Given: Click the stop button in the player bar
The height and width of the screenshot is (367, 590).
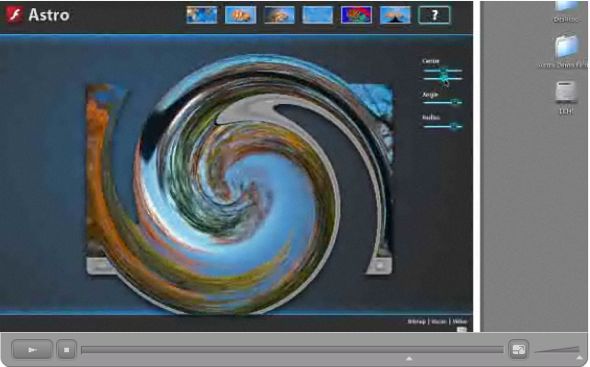Looking at the screenshot, I should [x=67, y=350].
